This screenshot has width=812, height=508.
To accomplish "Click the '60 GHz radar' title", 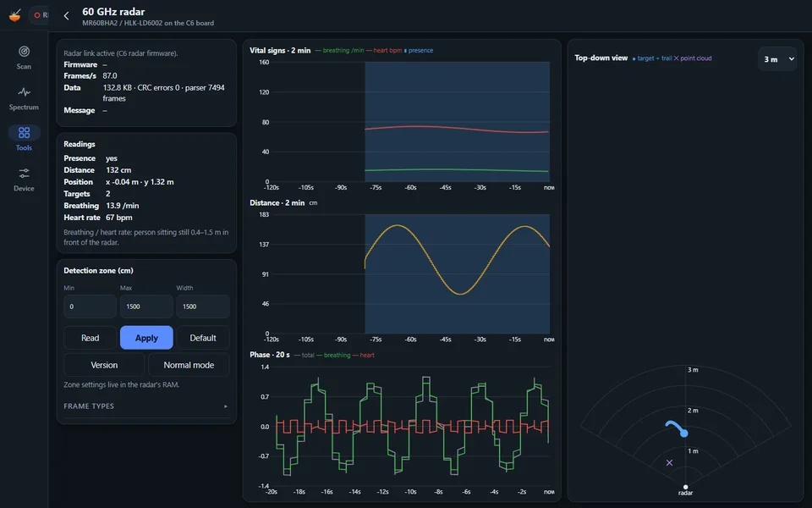I will tap(113, 11).
